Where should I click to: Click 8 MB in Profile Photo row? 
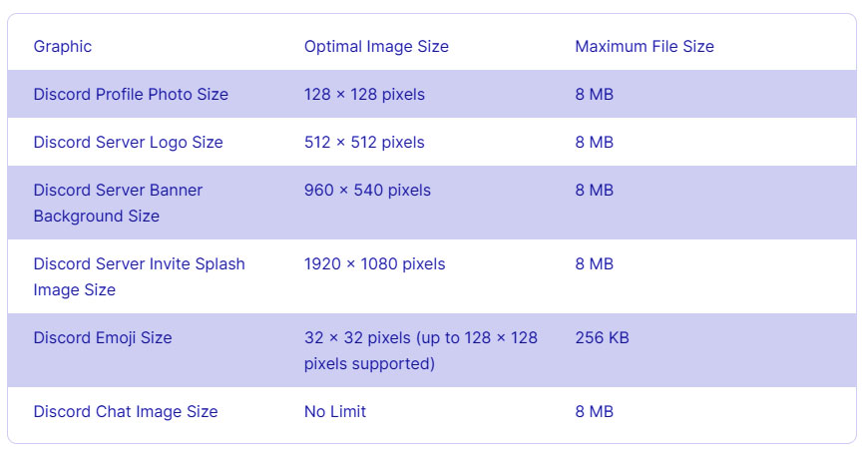point(594,94)
